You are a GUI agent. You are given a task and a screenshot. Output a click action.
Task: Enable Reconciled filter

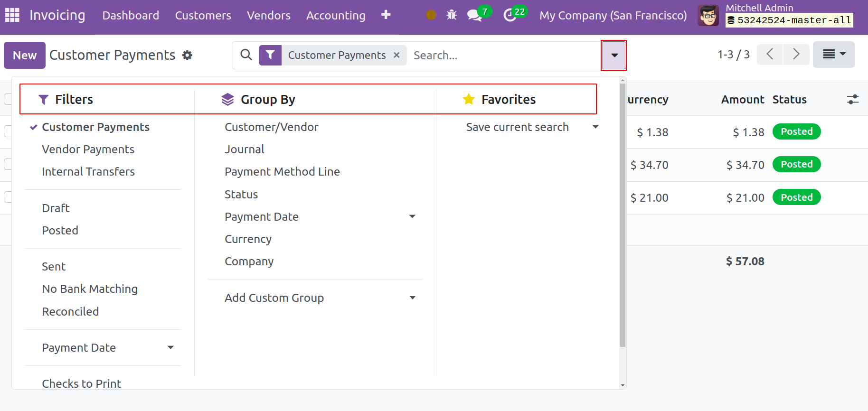[x=70, y=312]
